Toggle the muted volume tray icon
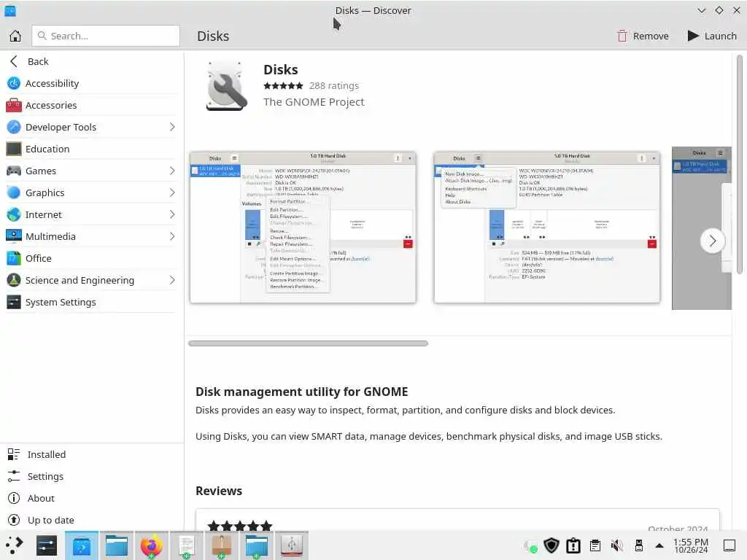The width and height of the screenshot is (747, 560). coord(617,545)
